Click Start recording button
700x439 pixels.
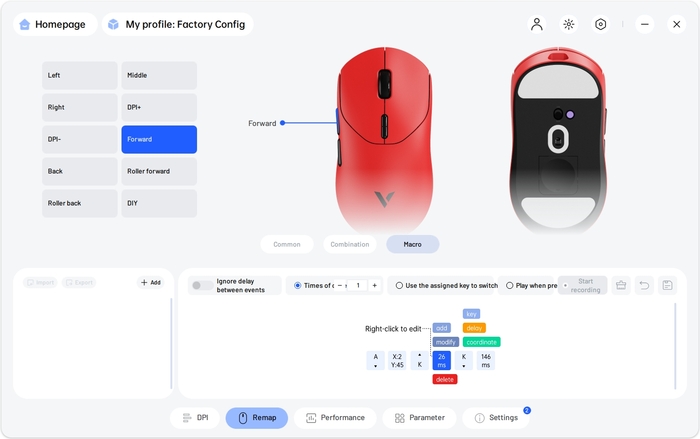click(583, 285)
